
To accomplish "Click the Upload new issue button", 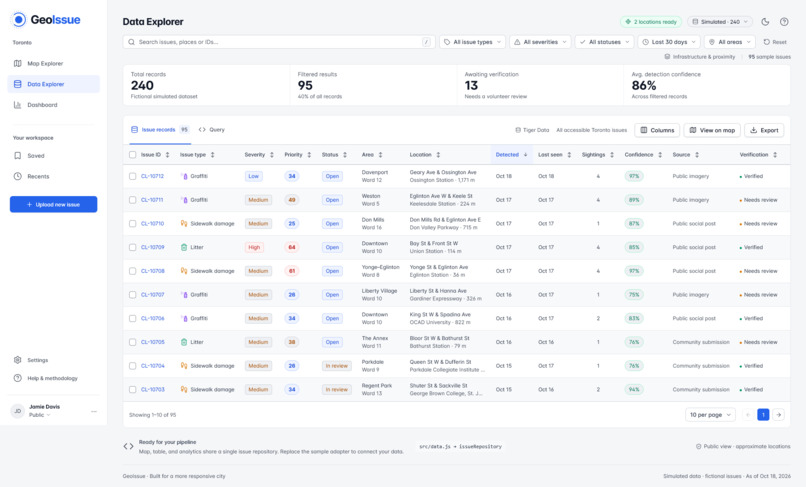I will (x=53, y=204).
